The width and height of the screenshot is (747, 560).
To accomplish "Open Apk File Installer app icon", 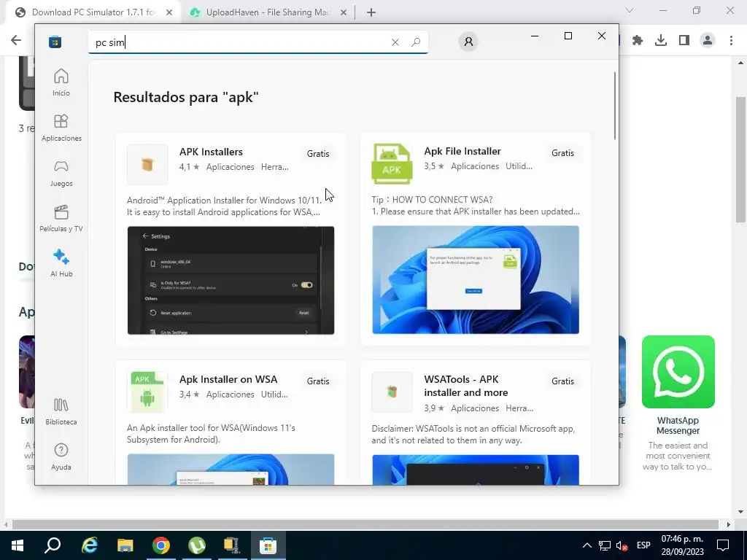I will click(x=392, y=164).
